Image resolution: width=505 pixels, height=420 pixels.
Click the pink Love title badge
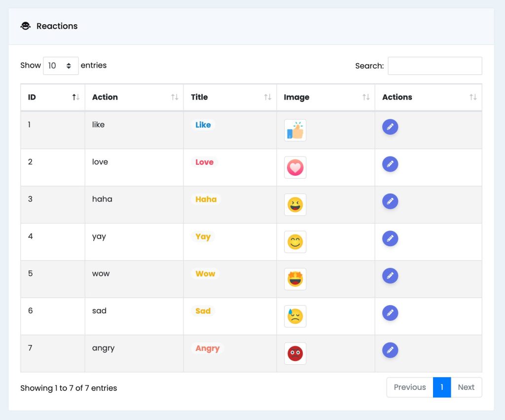click(204, 162)
